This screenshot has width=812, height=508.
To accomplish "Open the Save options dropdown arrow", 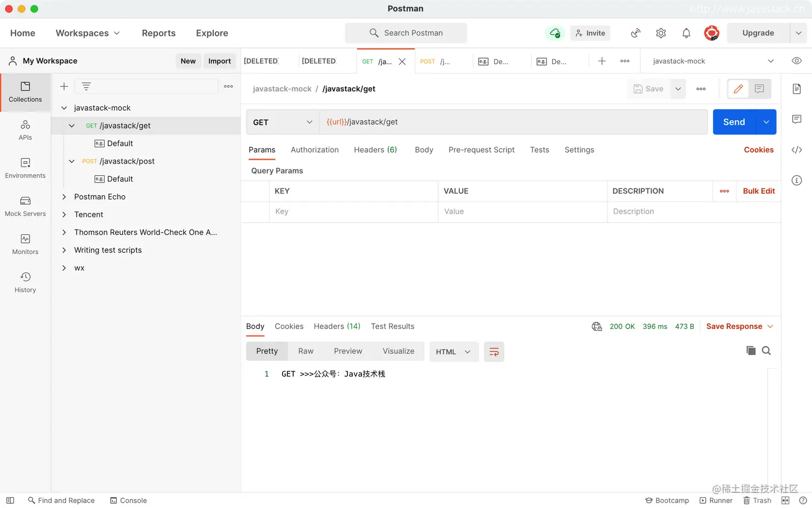I will pos(678,89).
